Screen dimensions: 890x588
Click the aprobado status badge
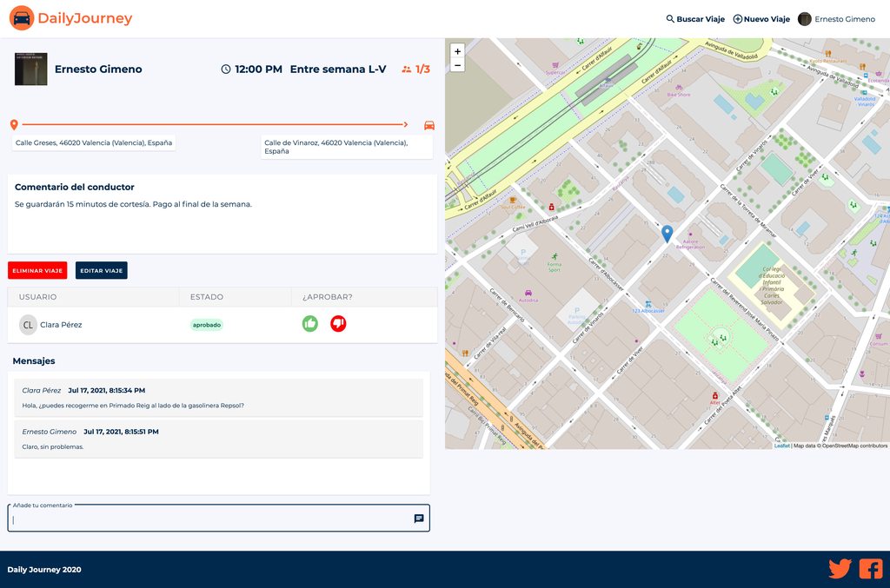coord(207,325)
